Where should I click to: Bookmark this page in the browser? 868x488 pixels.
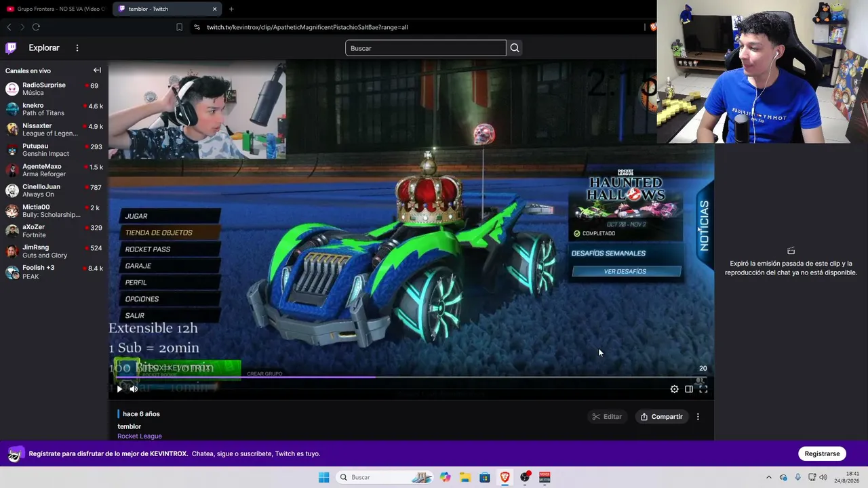coord(179,27)
